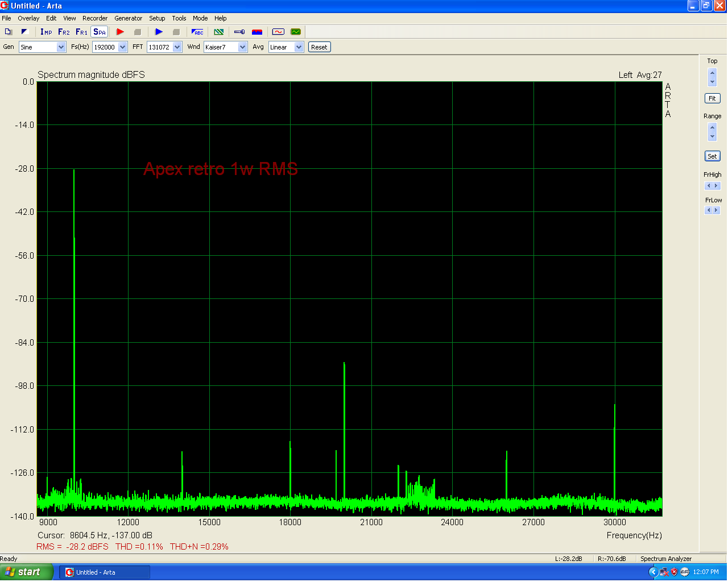This screenshot has height=582, width=728.
Task: Click the Reset averaging button
Action: (x=319, y=47)
